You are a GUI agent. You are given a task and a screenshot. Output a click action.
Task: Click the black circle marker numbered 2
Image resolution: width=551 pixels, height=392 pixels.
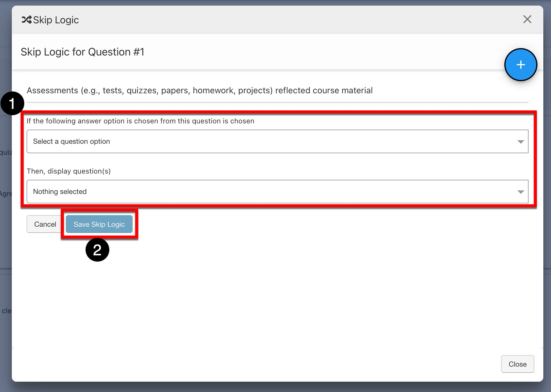[97, 250]
